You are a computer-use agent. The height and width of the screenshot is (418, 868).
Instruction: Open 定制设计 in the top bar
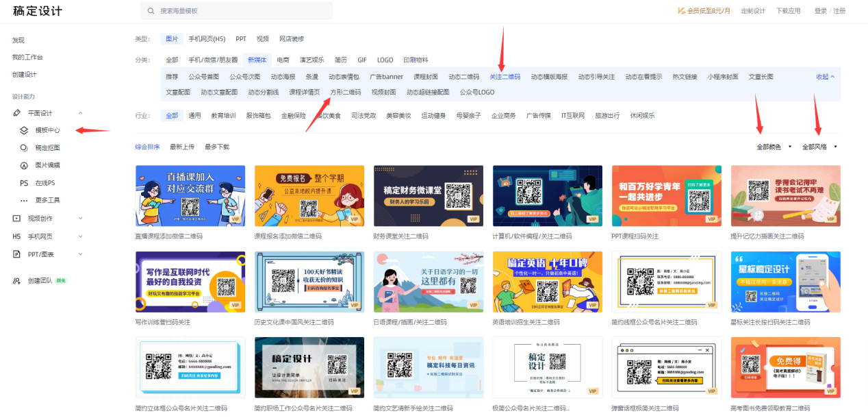point(753,11)
